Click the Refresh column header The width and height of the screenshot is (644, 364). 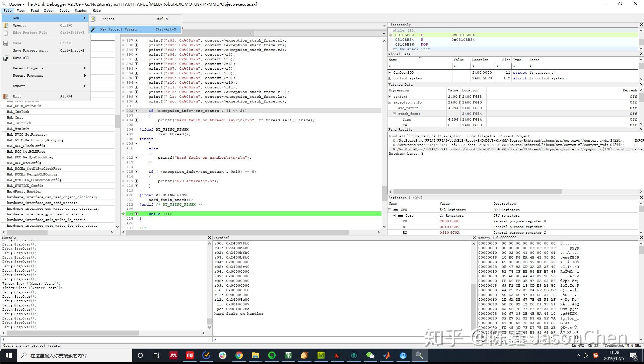point(629,90)
